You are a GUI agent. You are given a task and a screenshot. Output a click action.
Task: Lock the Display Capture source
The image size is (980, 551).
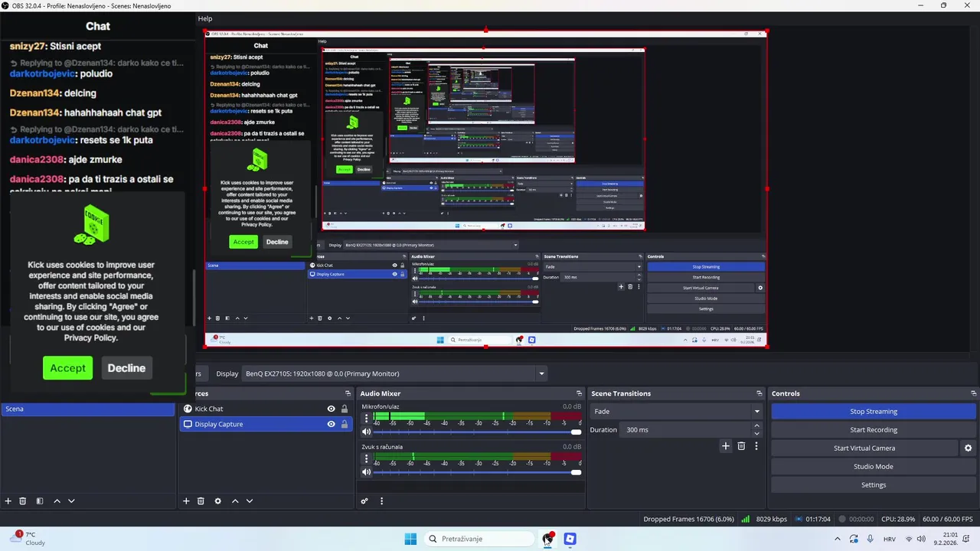coord(345,424)
